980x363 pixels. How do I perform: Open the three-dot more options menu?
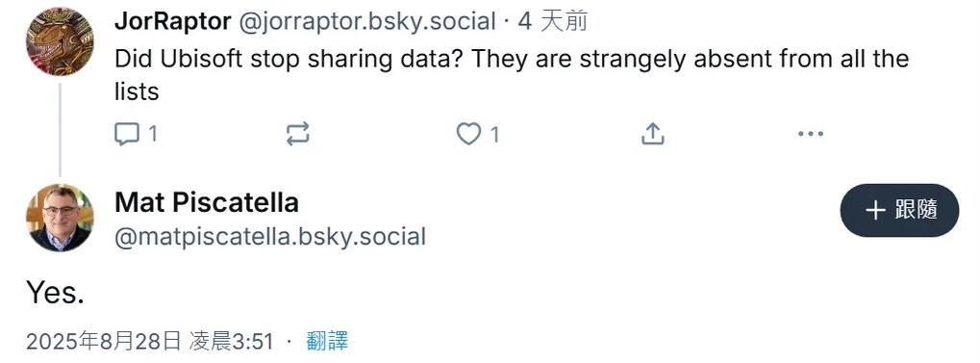click(811, 133)
